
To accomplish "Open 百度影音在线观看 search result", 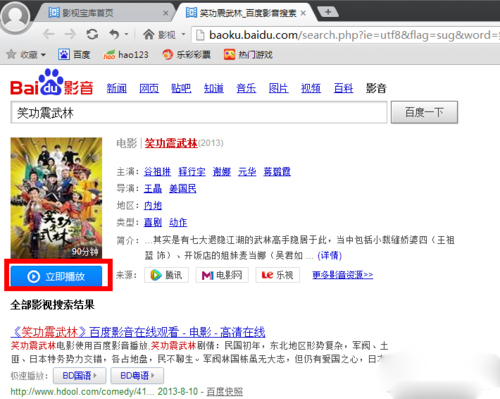I will pyautogui.click(x=138, y=332).
